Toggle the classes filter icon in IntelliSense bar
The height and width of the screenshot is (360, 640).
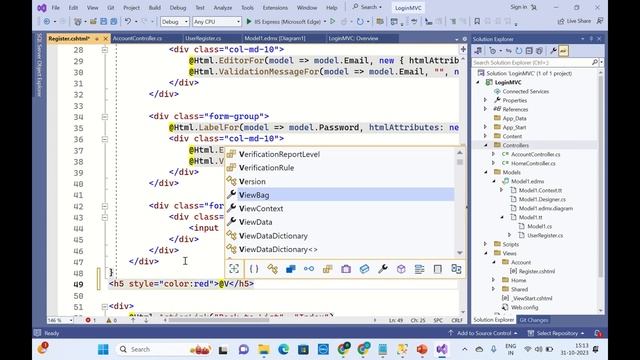tap(272, 269)
